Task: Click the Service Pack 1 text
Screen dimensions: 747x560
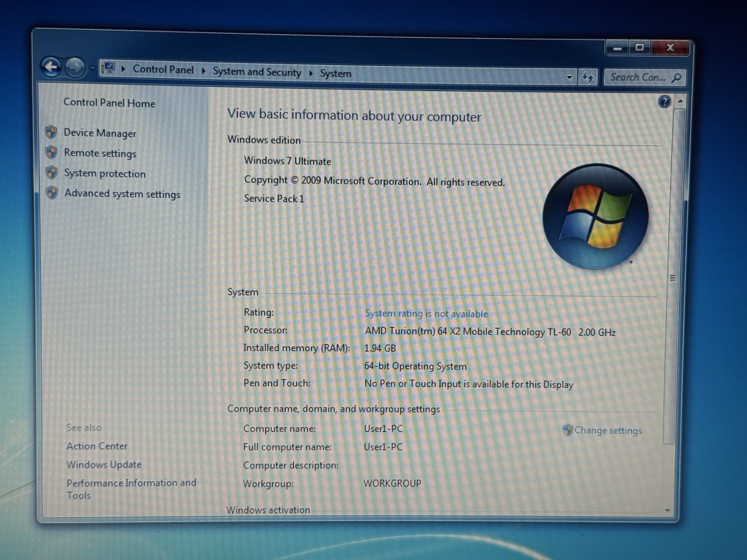Action: coord(274,199)
